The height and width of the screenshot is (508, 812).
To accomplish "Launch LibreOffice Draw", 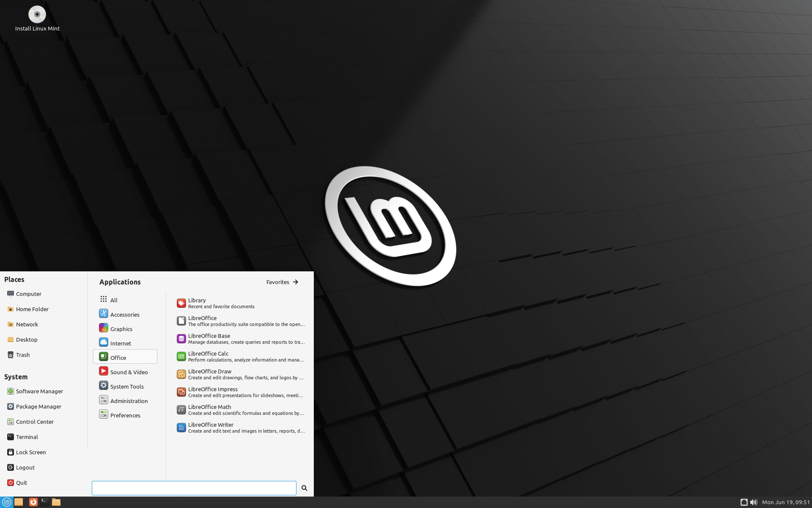I will 210,374.
